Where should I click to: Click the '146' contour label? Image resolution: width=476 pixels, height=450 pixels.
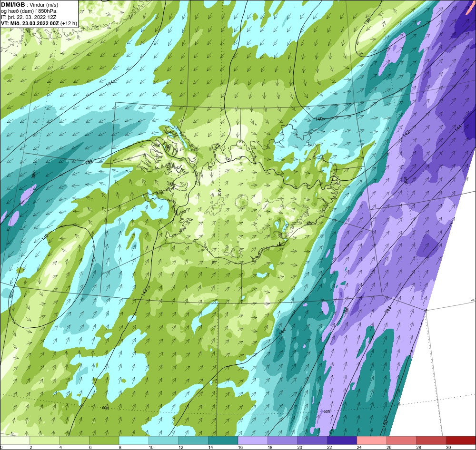coord(346,311)
